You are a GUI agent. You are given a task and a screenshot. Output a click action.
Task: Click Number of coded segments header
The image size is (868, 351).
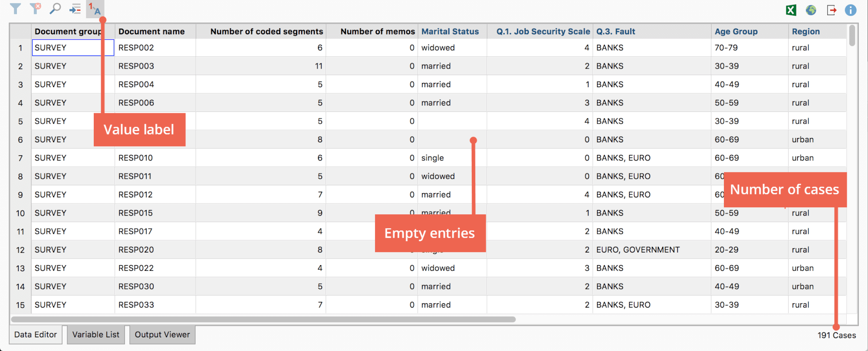coord(261,31)
